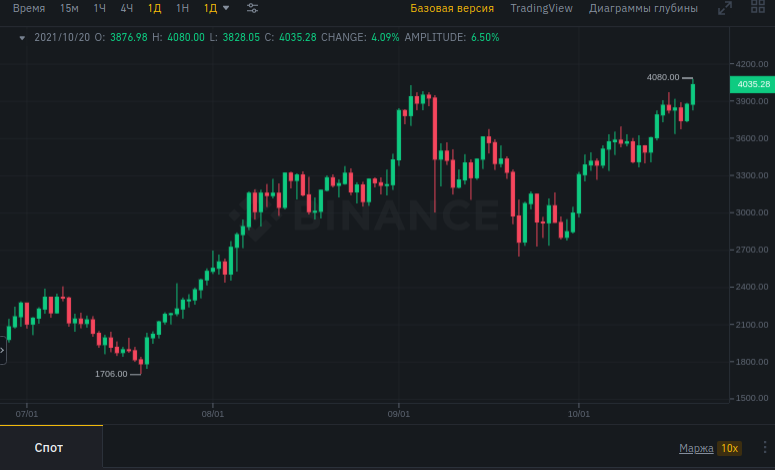The height and width of the screenshot is (470, 775).
Task: Click the AMPLITUDE value 6.50%
Action: [x=485, y=38]
